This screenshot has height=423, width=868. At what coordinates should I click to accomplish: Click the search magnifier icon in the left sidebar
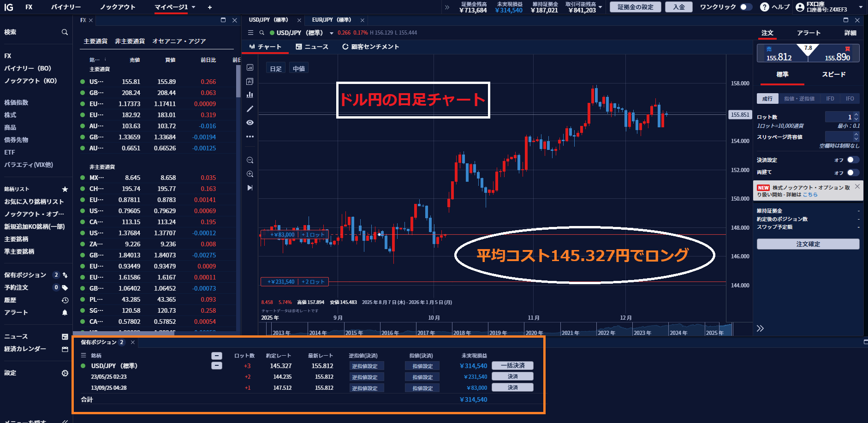65,32
